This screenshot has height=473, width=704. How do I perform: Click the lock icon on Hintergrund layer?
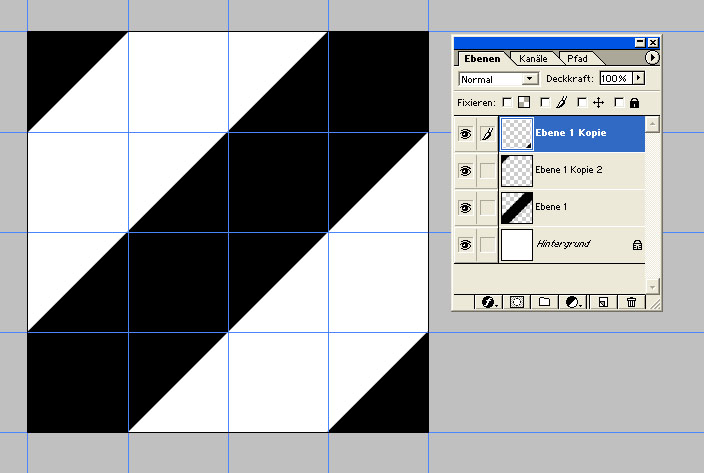(637, 245)
